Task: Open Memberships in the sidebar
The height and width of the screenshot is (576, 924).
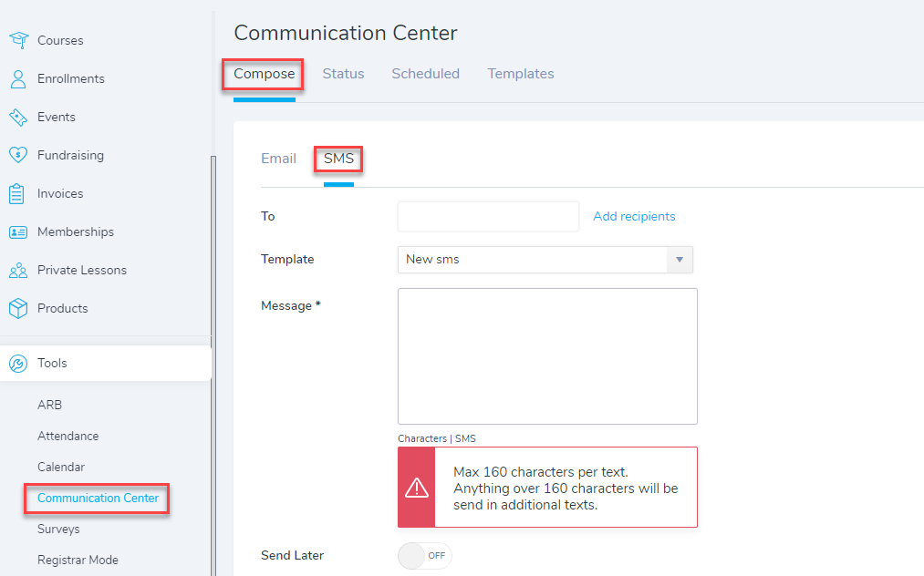Action: 76,232
